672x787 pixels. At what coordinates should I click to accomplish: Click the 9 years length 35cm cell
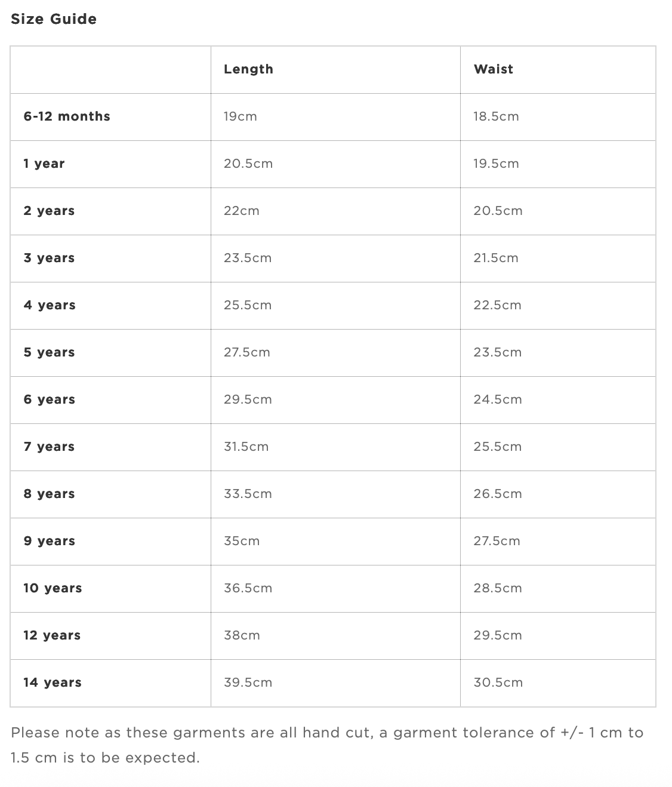point(335,542)
